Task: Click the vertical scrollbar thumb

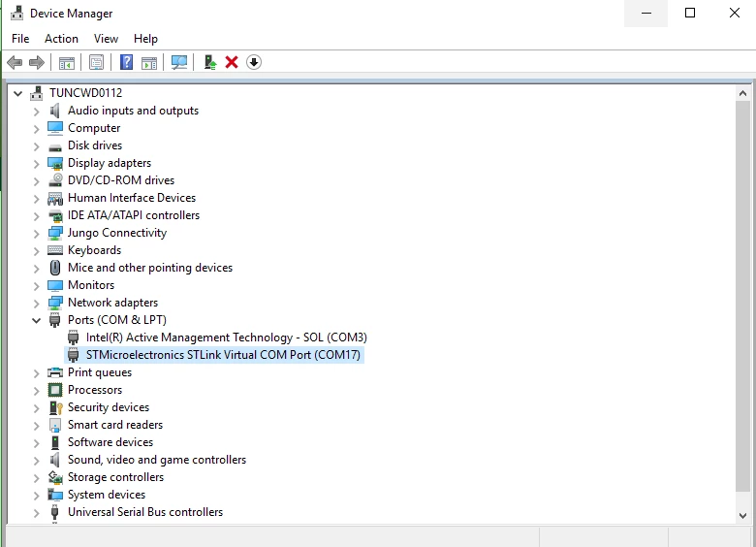Action: 742,297
